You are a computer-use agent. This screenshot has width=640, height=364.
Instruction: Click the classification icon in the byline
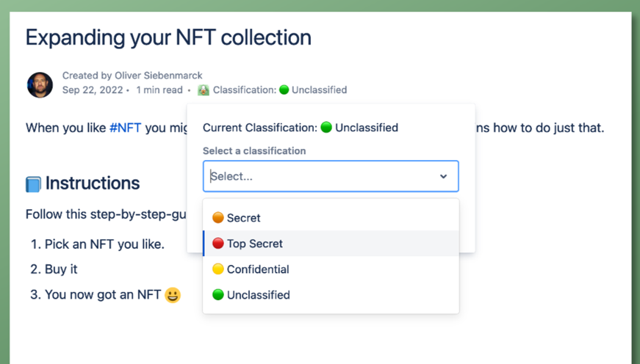coord(204,90)
